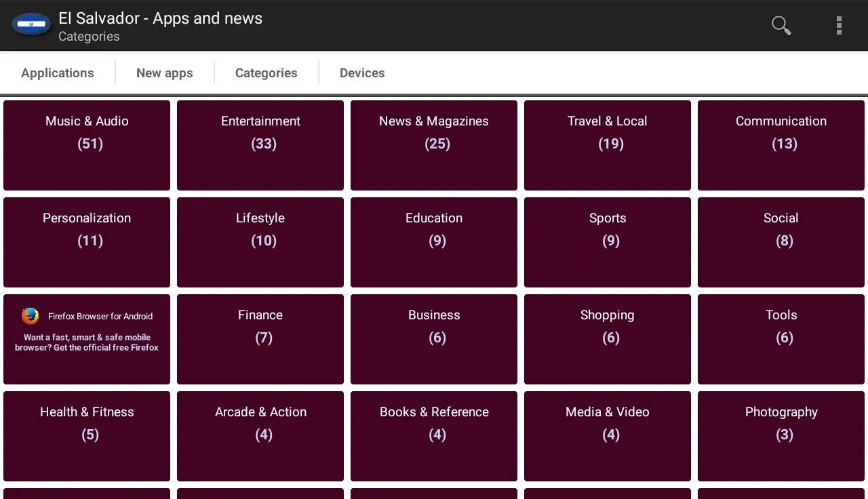Image resolution: width=868 pixels, height=499 pixels.
Task: Tap the El Salvador flag app icon
Action: click(31, 25)
